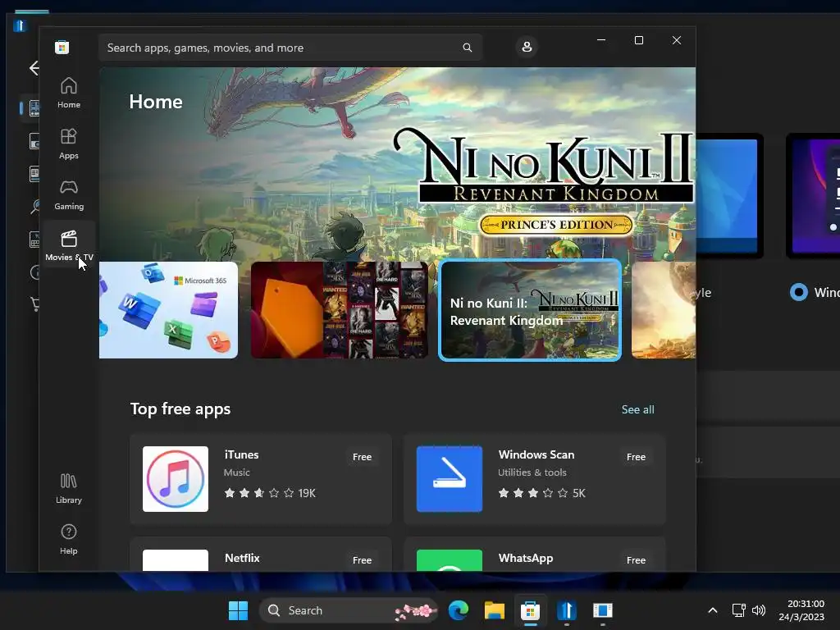Click the search magnifier icon in the Store

click(x=467, y=48)
